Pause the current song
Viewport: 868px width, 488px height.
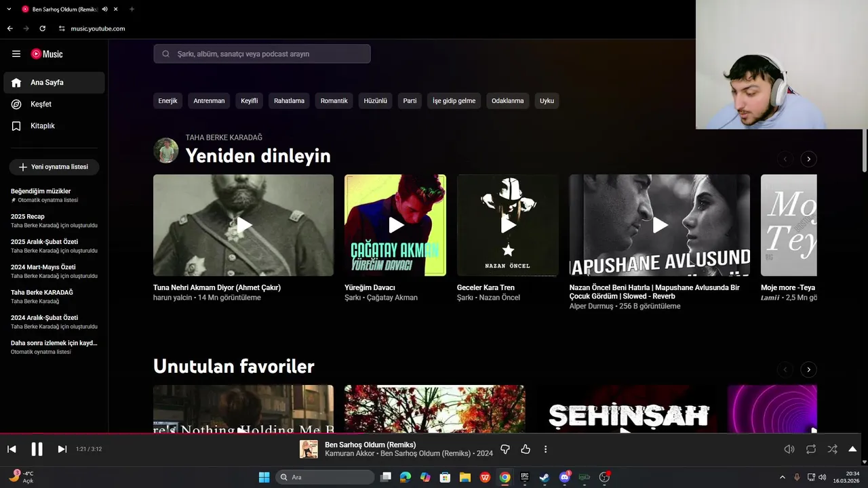(37, 449)
